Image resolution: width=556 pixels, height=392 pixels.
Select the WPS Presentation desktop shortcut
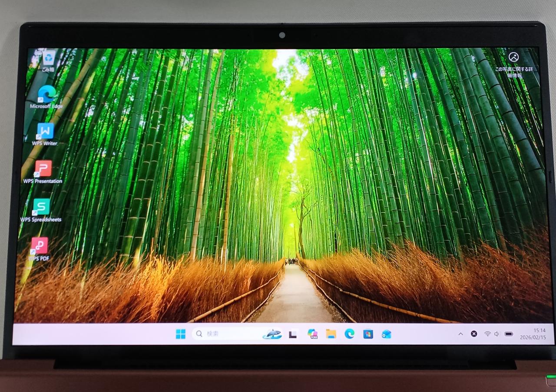pos(43,169)
